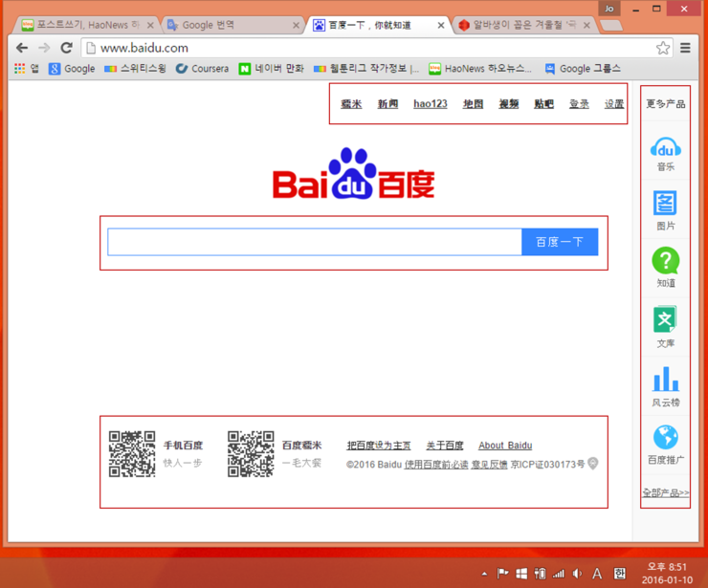Click the 手机百度 QR code
This screenshot has width=708, height=588.
pos(132,453)
